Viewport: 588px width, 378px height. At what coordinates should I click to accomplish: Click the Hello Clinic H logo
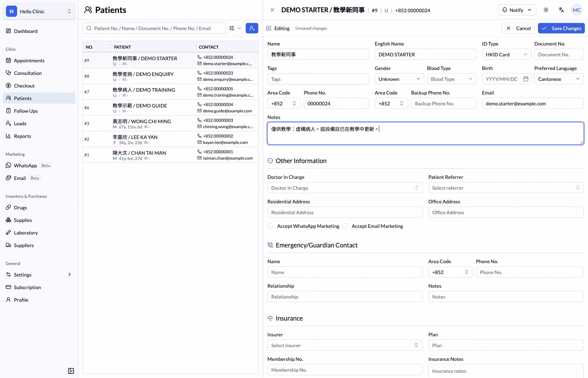(12, 12)
